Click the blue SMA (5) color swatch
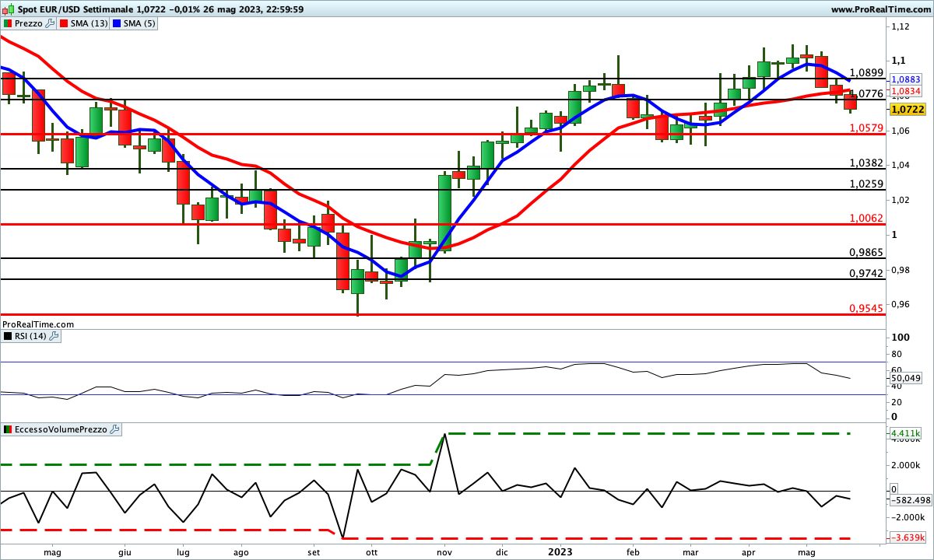 [x=116, y=23]
